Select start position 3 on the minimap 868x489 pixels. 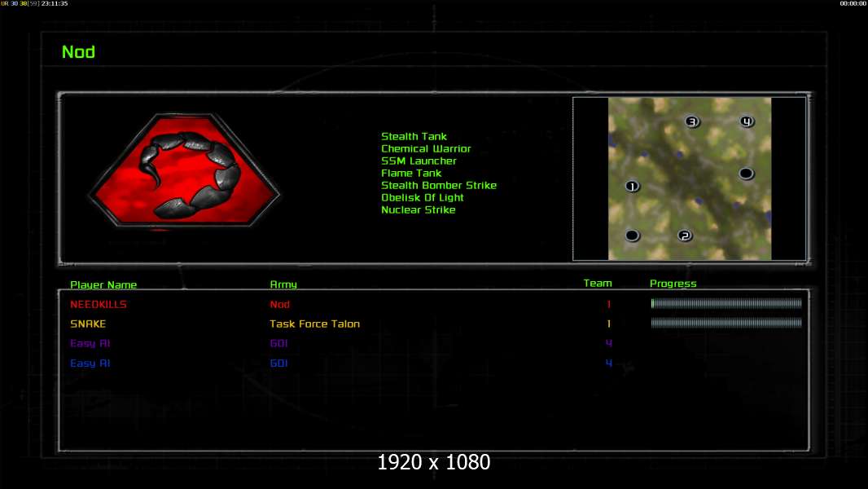point(692,121)
